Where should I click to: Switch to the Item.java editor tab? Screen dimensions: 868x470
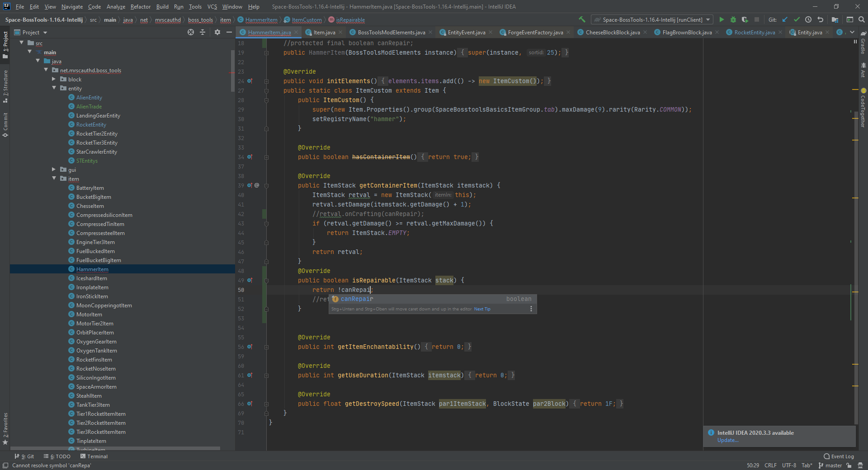pyautogui.click(x=324, y=32)
